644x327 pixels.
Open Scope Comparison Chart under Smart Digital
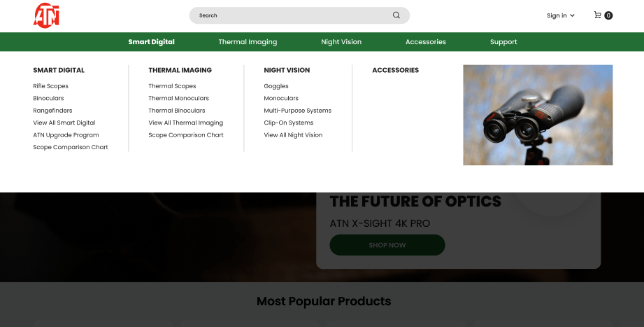[x=71, y=147]
